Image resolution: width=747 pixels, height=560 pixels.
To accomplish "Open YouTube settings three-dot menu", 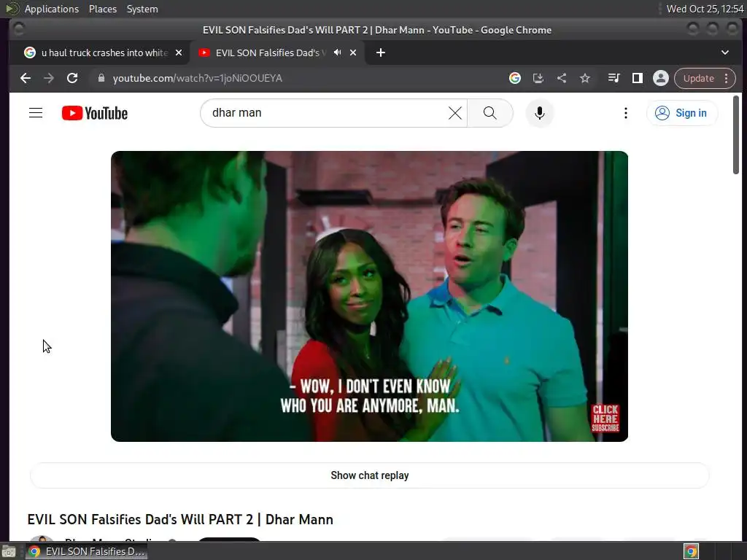I will (x=625, y=113).
